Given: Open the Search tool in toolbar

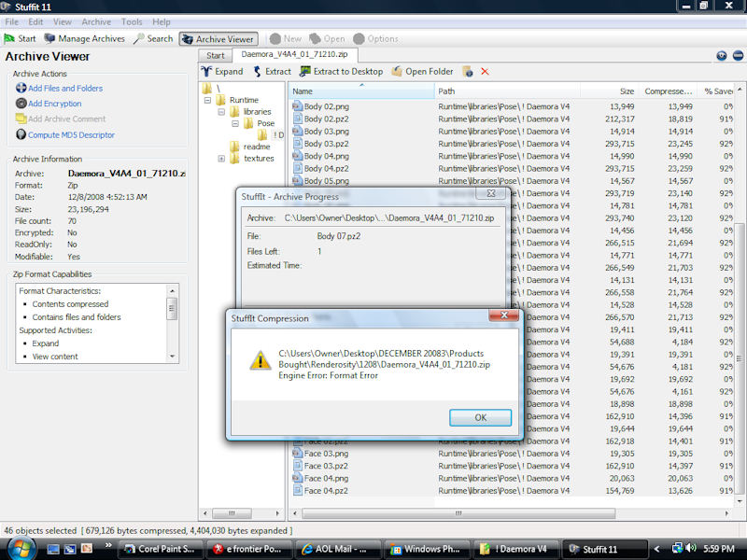Looking at the screenshot, I should pos(153,38).
